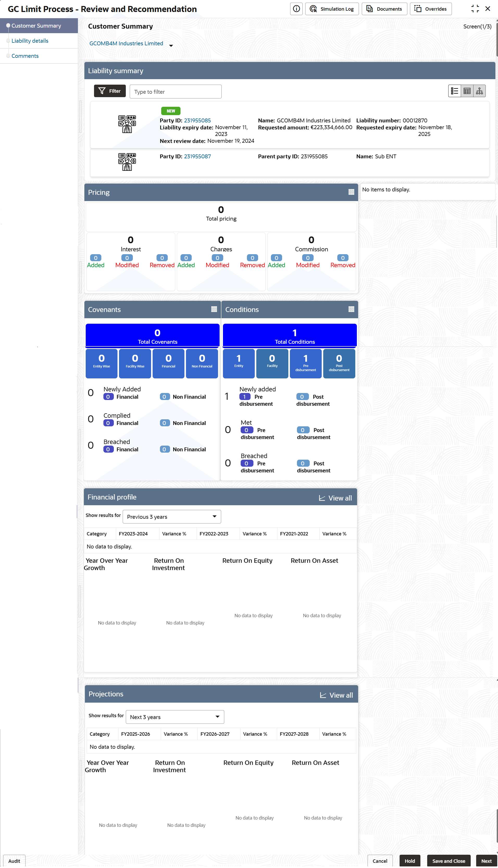This screenshot has height=868, width=498.
Task: Select the Entity conditions tile
Action: coord(239,363)
